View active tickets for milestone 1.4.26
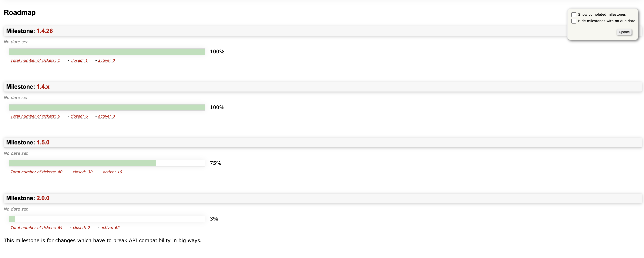 106,60
